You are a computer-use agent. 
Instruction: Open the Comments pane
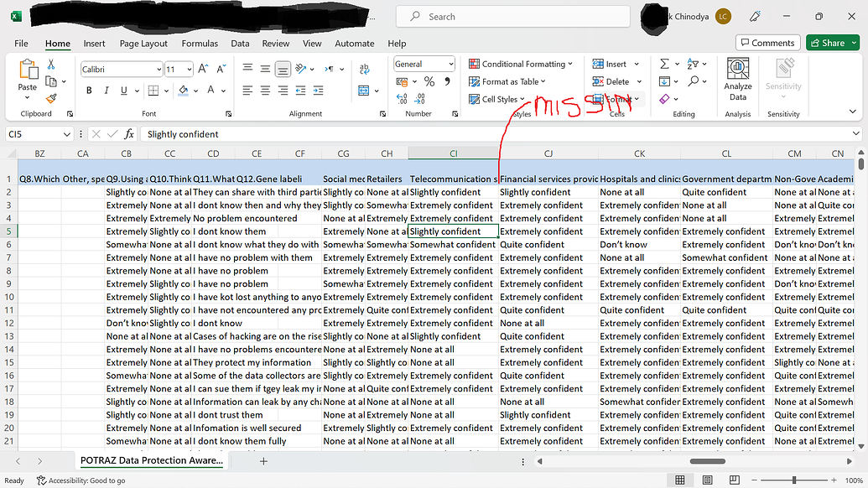tap(767, 42)
